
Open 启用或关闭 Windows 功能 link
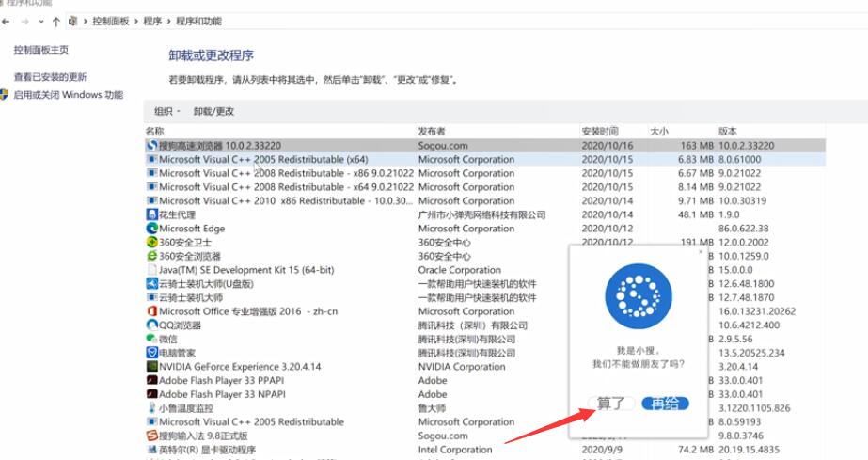(x=68, y=95)
